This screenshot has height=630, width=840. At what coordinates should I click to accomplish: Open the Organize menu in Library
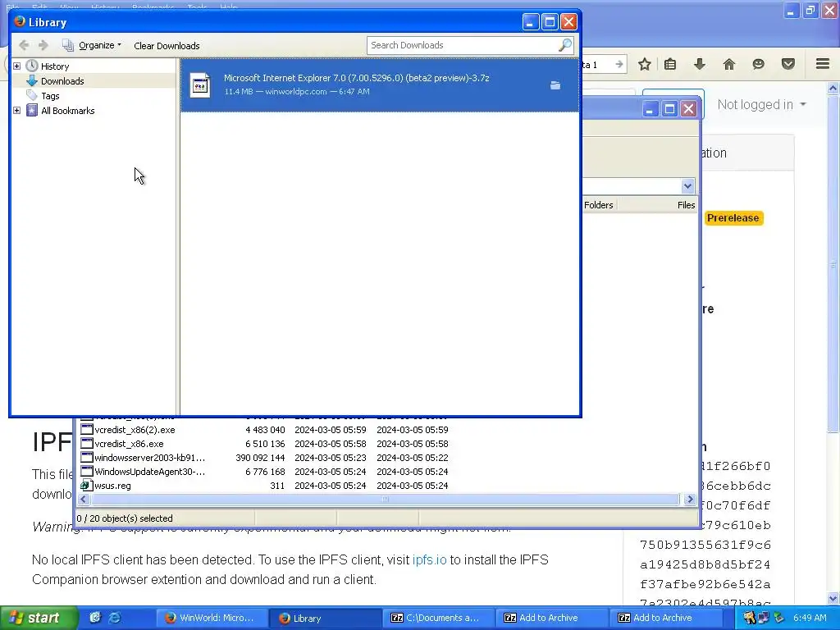point(92,46)
